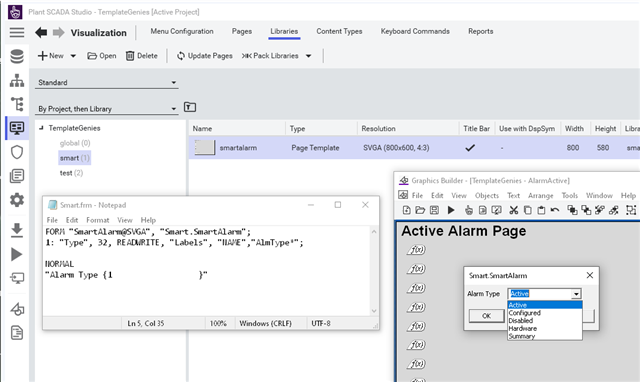Screen dimensions: 640x382
Task: Click Paste clipboard icon in Graphics Builder
Action: [541, 210]
